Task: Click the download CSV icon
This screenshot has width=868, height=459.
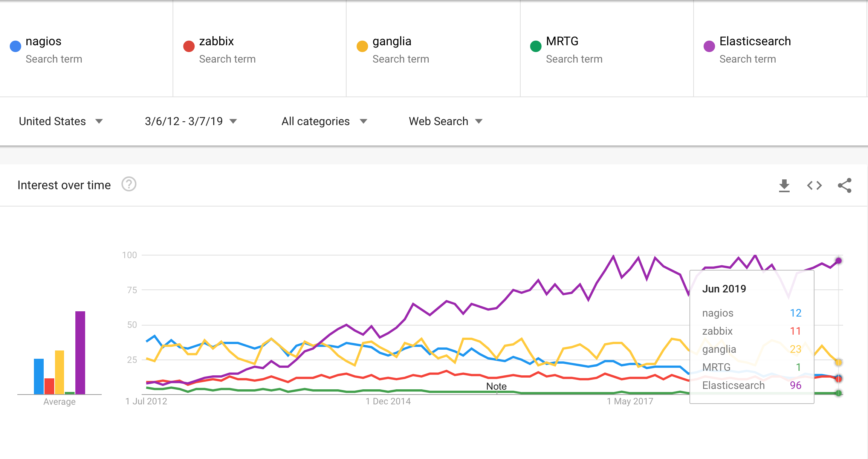Action: 784,185
